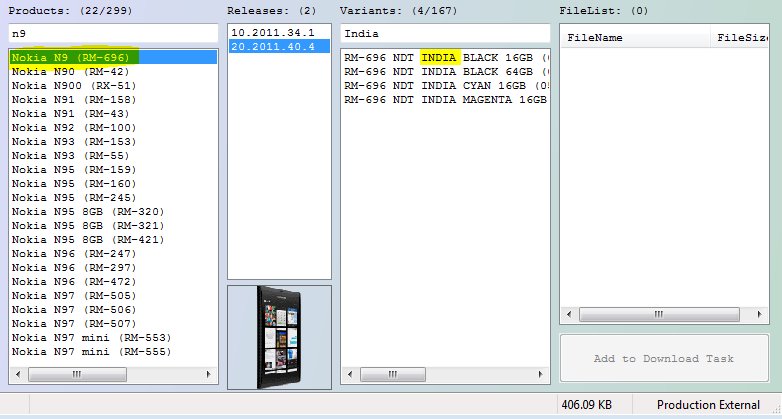
Task: Click FileList scroll left arrow
Action: pyautogui.click(x=570, y=314)
